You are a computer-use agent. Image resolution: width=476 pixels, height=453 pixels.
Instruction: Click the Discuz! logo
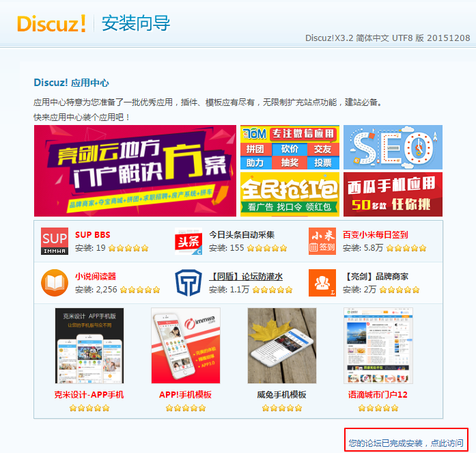click(52, 24)
